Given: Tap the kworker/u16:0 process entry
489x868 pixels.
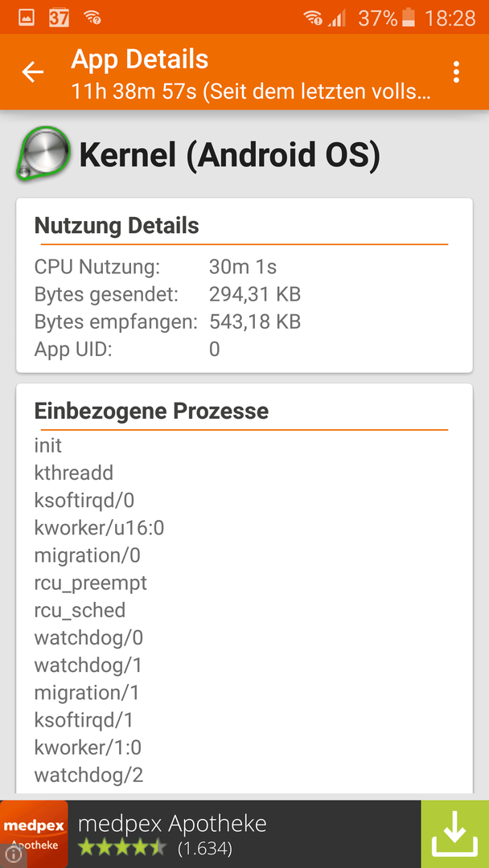Looking at the screenshot, I should coord(99,528).
